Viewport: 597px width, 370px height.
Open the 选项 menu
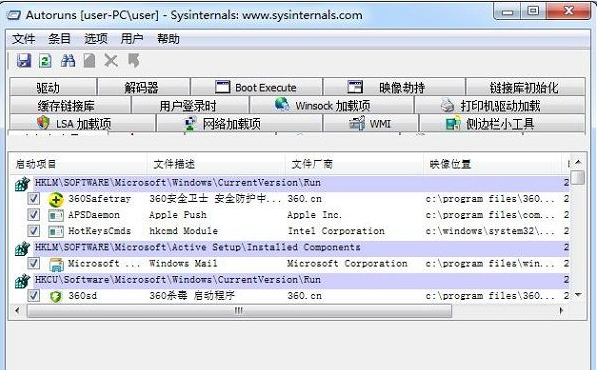click(96, 38)
